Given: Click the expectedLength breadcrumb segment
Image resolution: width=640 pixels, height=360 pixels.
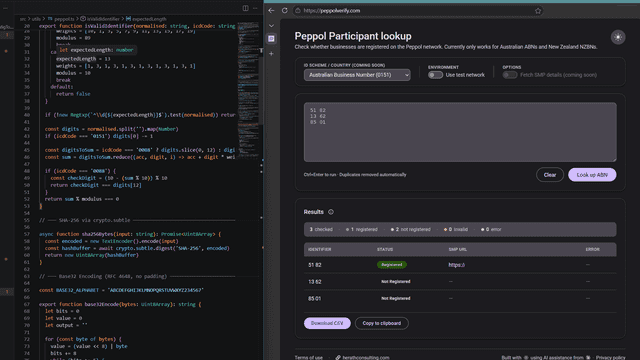Looking at the screenshot, I should click(149, 19).
